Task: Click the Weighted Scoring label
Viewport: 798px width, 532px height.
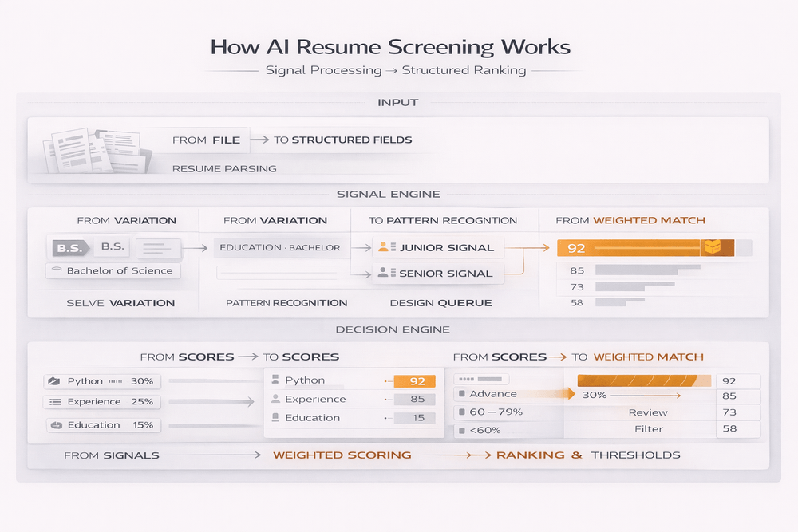Action: coord(342,455)
